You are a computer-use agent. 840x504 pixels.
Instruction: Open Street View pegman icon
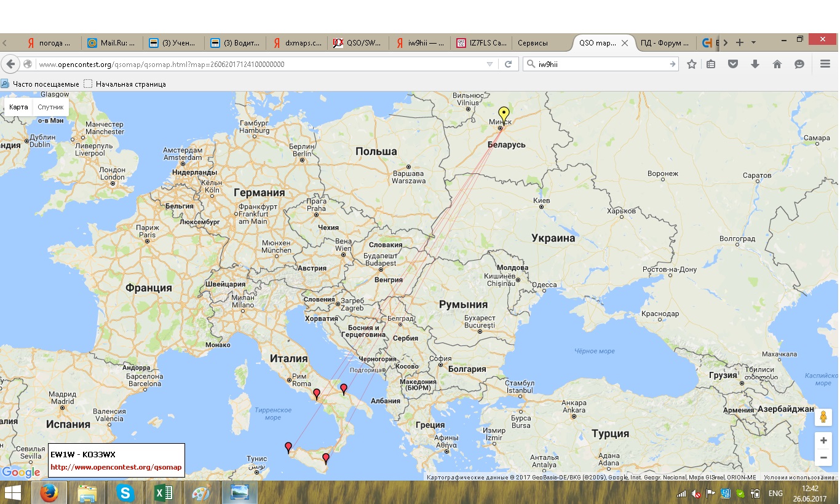tap(823, 417)
